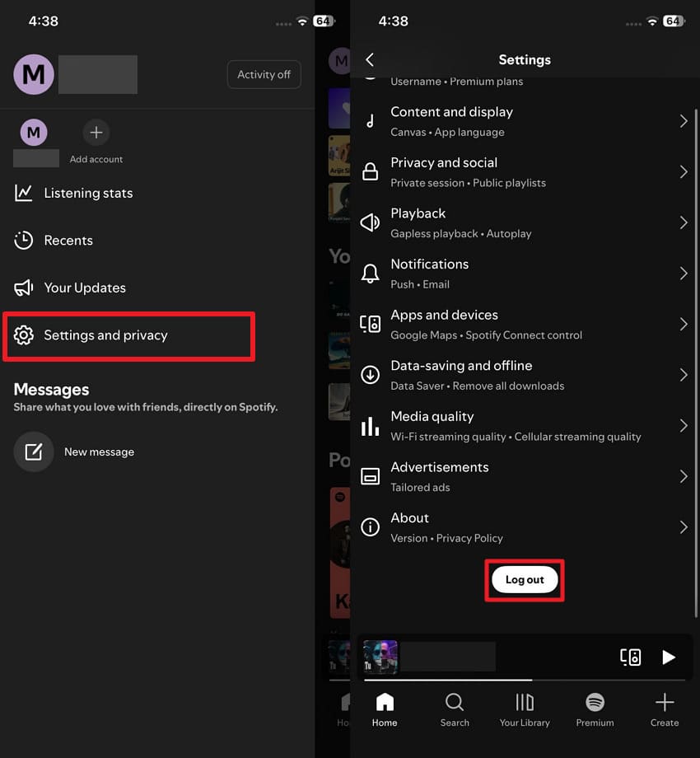Click the About info icon

click(x=370, y=527)
